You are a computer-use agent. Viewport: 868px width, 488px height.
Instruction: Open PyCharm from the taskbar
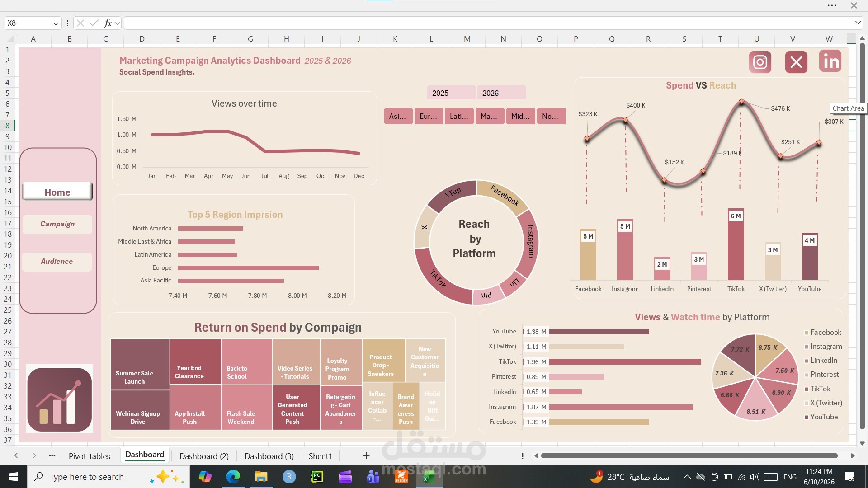(317, 477)
